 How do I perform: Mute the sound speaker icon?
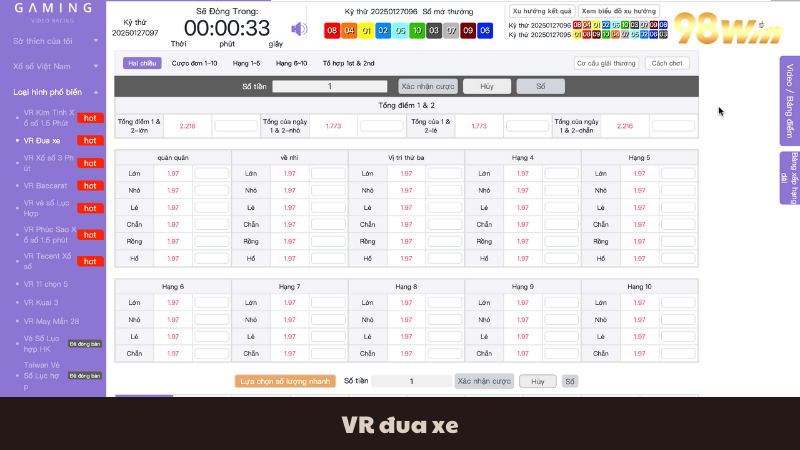pyautogui.click(x=299, y=29)
